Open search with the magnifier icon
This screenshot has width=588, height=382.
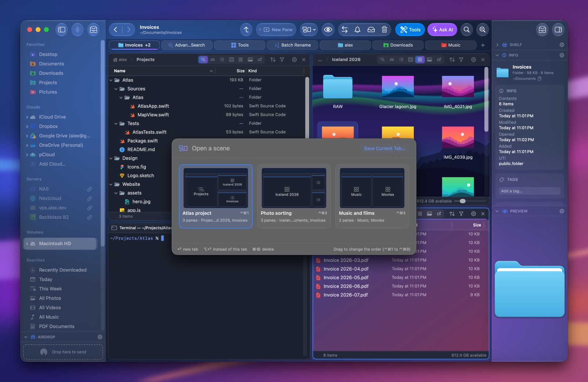click(467, 30)
